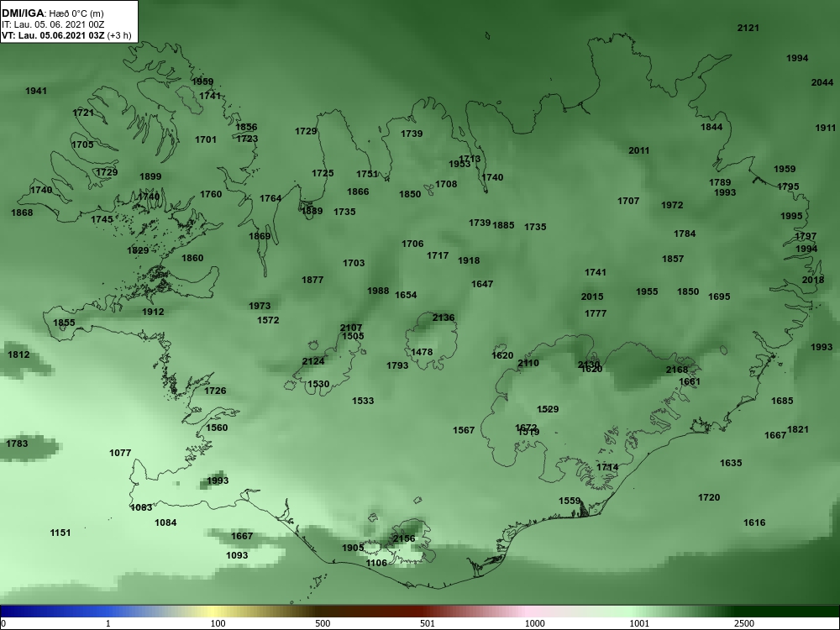The height and width of the screenshot is (630, 840).
Task: Select the height value 1860
Action: click(x=192, y=258)
